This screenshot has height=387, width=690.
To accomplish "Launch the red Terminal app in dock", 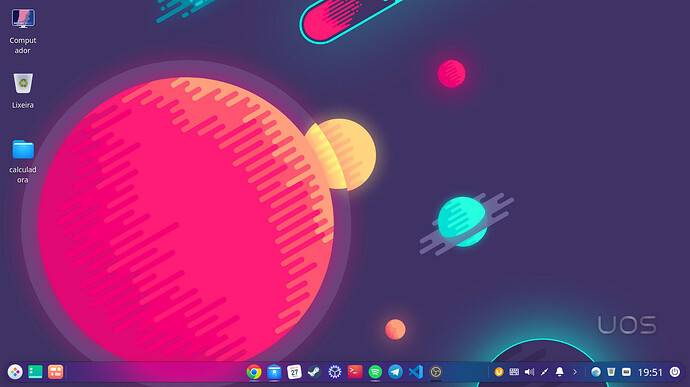I will 355,372.
